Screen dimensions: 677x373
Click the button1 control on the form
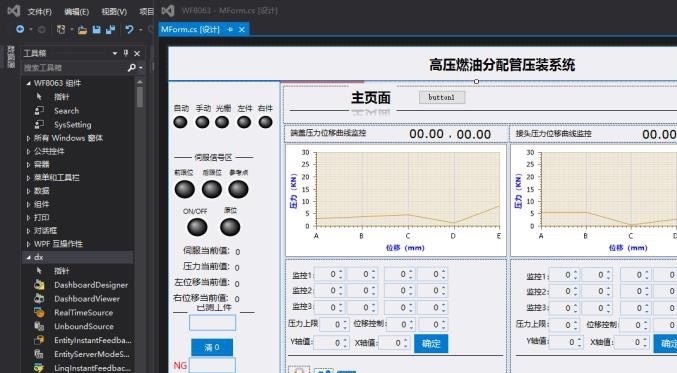pyautogui.click(x=442, y=97)
